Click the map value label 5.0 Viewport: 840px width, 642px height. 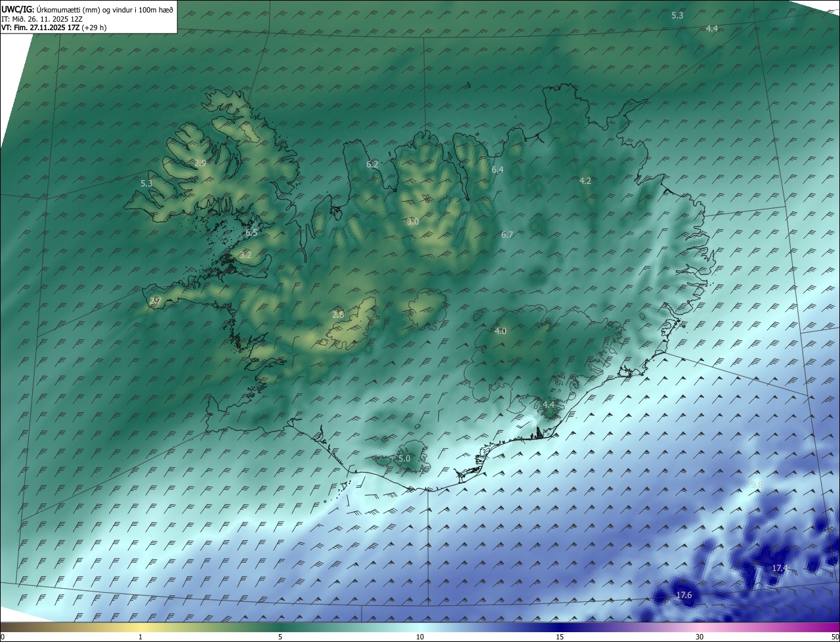404,458
